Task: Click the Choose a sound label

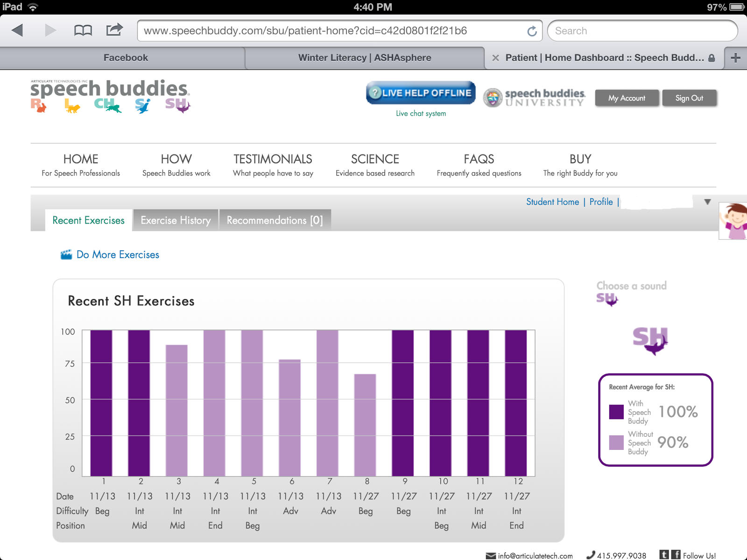Action: [x=632, y=286]
